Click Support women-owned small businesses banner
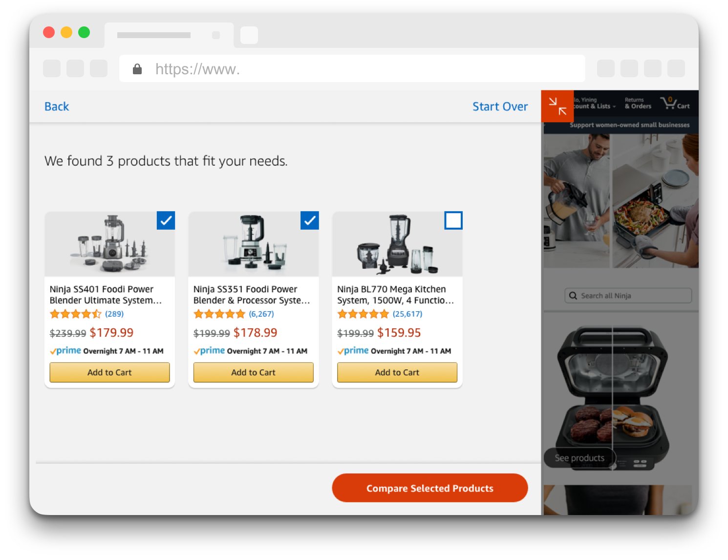728x560 pixels. pyautogui.click(x=629, y=125)
